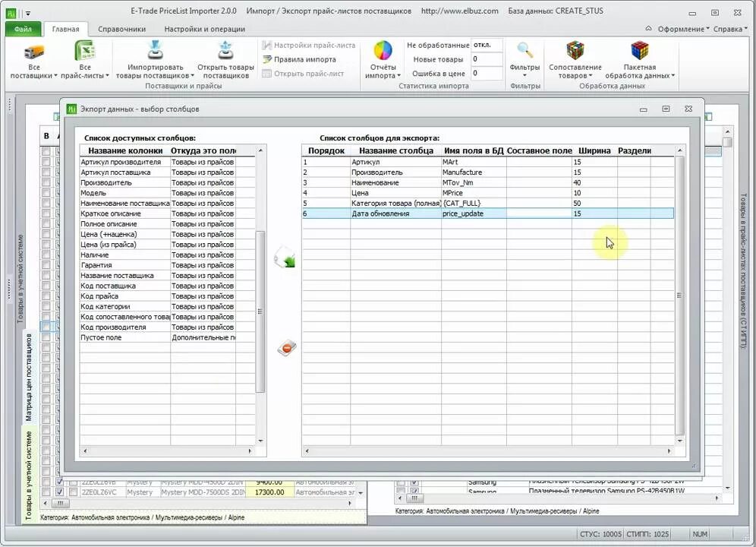The height and width of the screenshot is (547, 756).
Task: Click price cell 17300.00
Action: coord(269,492)
